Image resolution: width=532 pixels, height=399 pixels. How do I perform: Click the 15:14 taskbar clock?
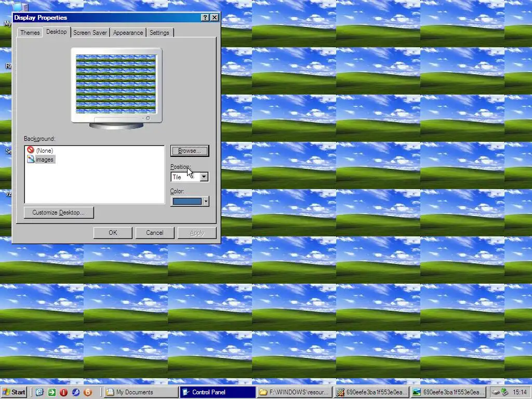coord(520,392)
